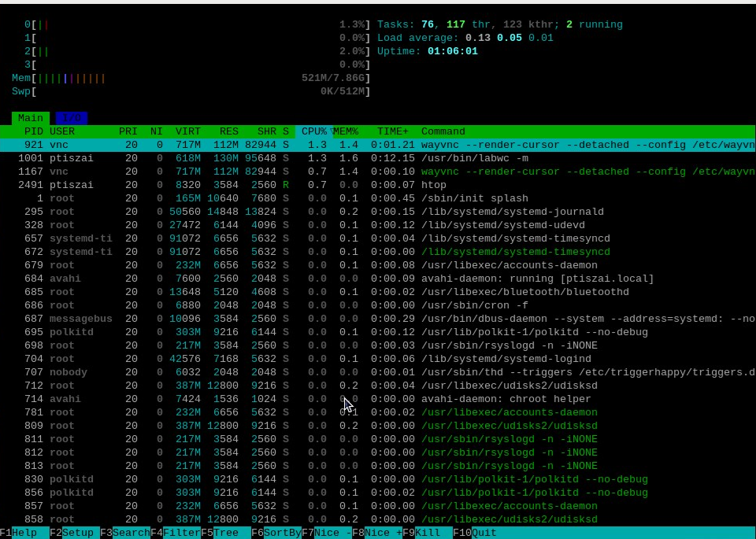Image resolution: width=756 pixels, height=539 pixels.
Task: Sort by the VIRT column header
Action: 188,131
